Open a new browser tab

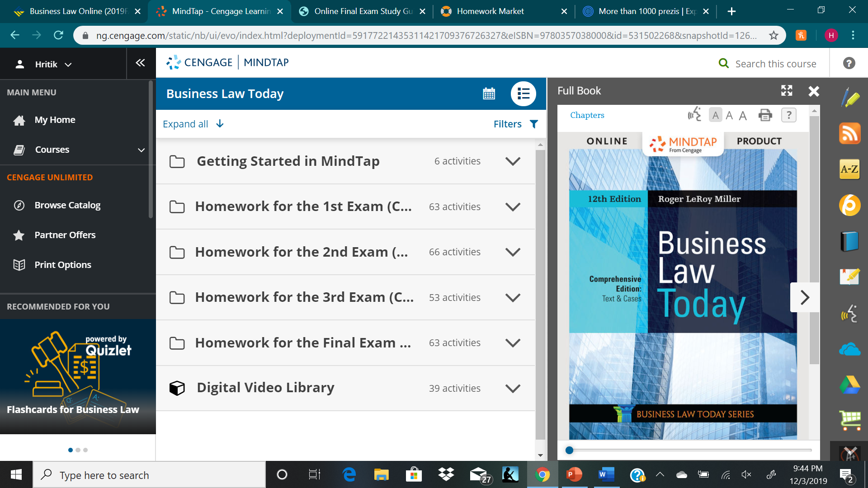pos(731,11)
